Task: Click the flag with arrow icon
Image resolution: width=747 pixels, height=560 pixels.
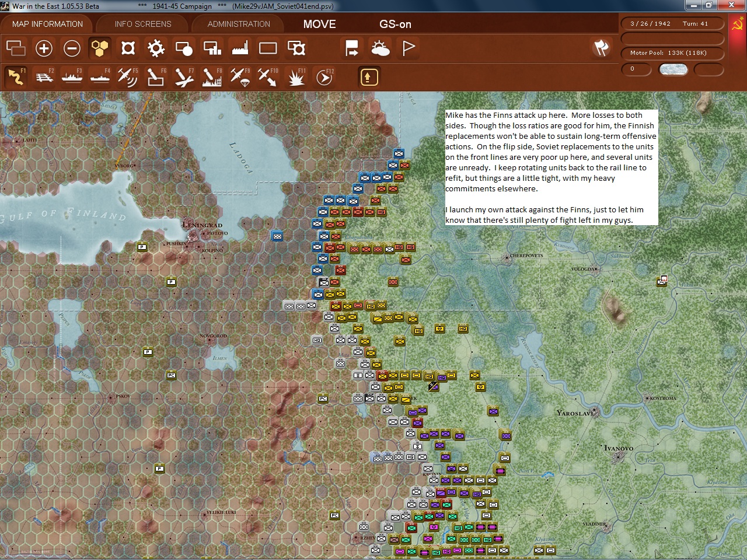Action: click(x=352, y=48)
